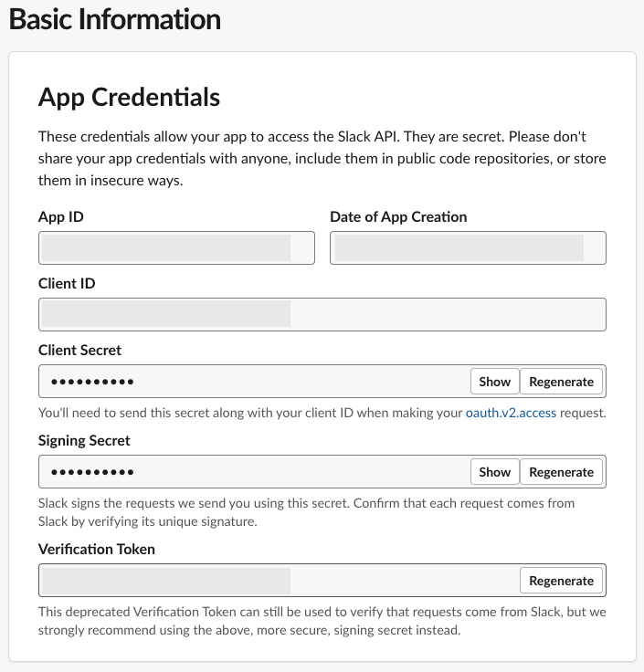Select the Verification Token field
The height and width of the screenshot is (672, 644).
279,581
